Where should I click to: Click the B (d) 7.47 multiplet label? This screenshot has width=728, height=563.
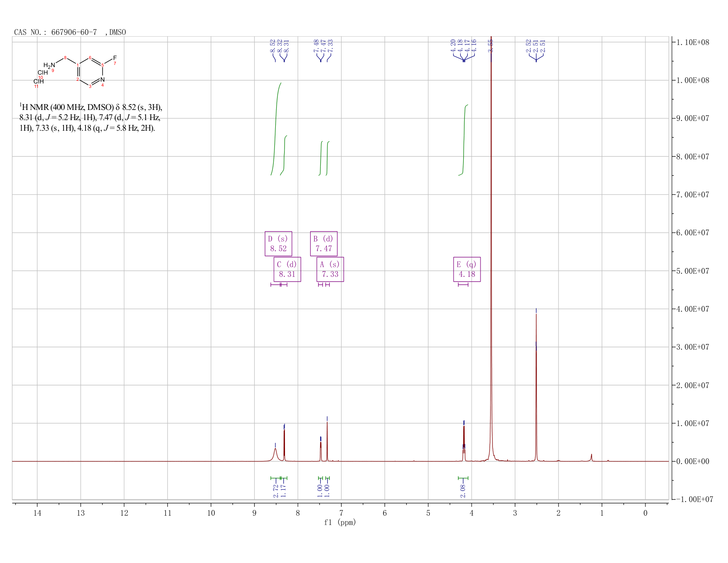coord(323,243)
